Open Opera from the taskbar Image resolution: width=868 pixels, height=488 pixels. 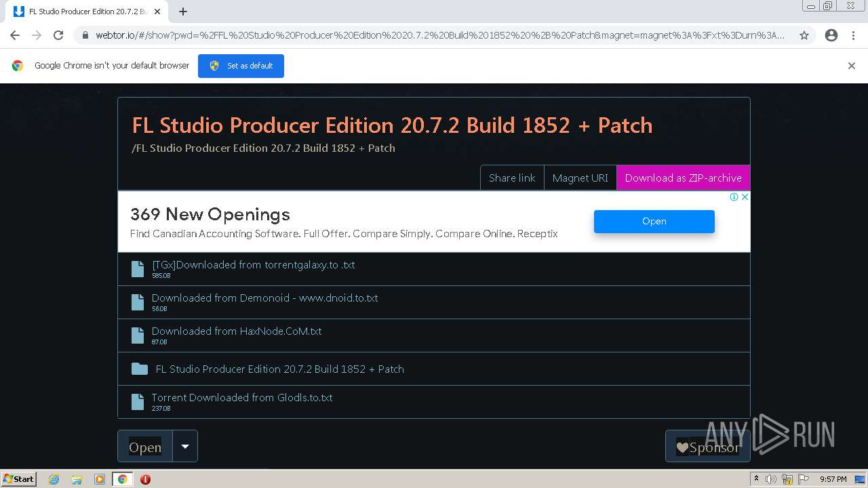click(x=145, y=479)
